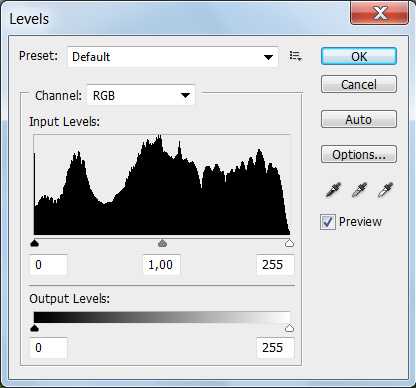Toggle the Preview checkbox
This screenshot has width=416, height=388.
point(328,222)
